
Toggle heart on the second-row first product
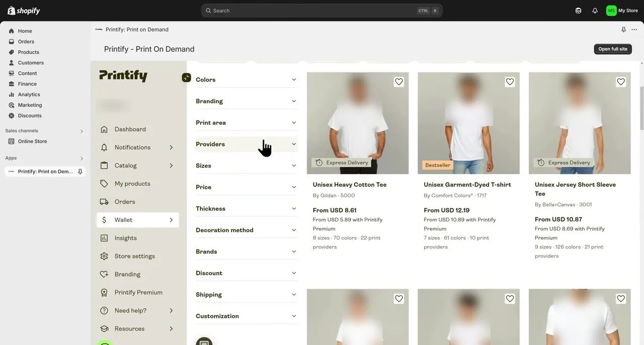399,299
